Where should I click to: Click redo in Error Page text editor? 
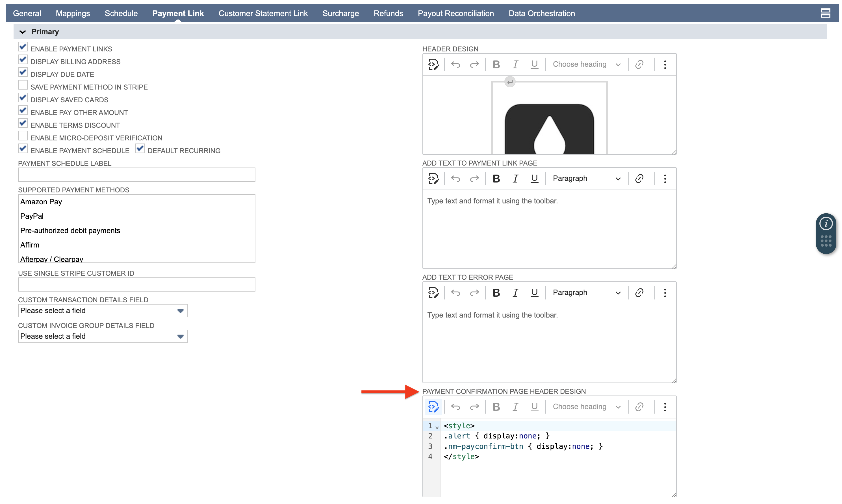coord(474,293)
